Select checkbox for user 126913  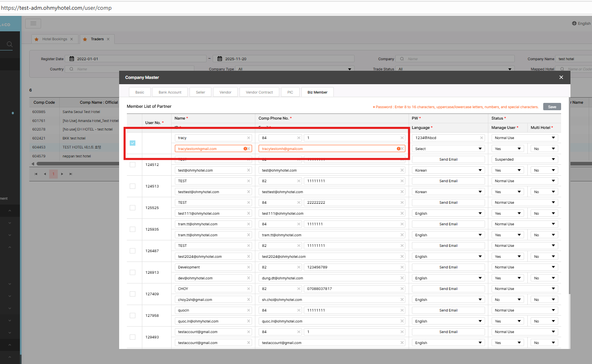[133, 272]
